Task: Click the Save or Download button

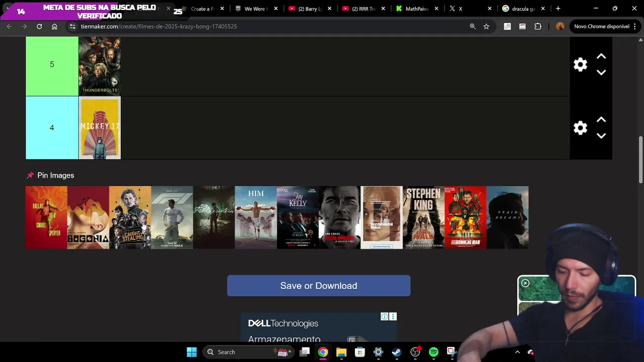Action: (x=318, y=286)
